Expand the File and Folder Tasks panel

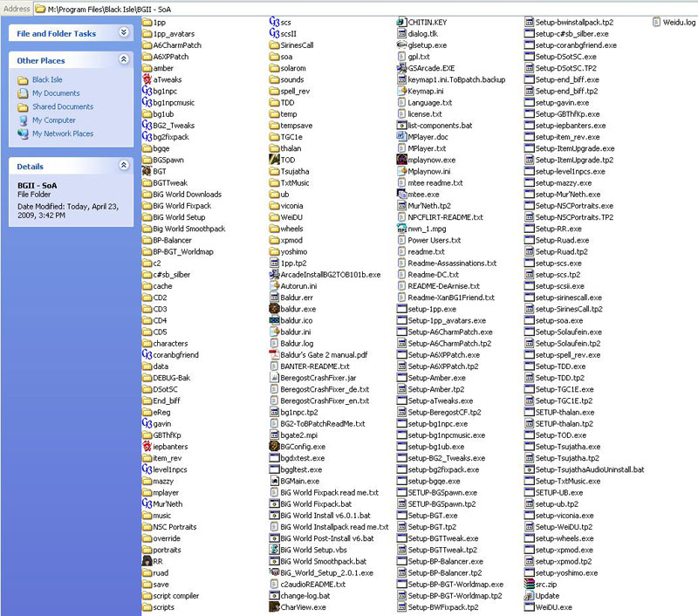click(124, 32)
